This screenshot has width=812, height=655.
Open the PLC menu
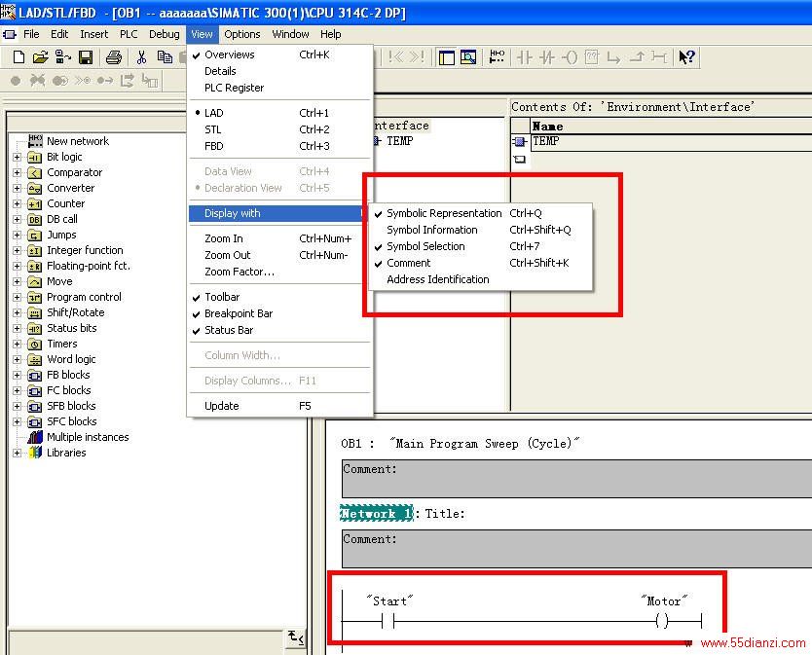pyautogui.click(x=129, y=34)
